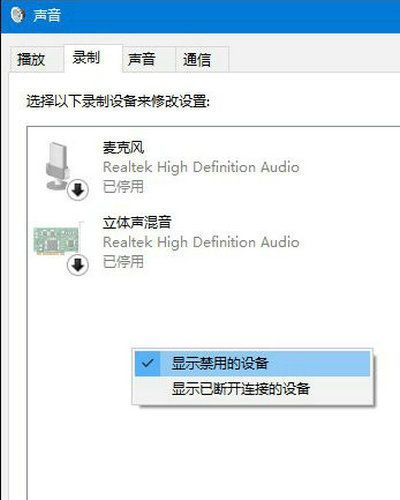Click 已停用 status under 麦克风
The height and width of the screenshot is (500, 400).
coord(123,187)
